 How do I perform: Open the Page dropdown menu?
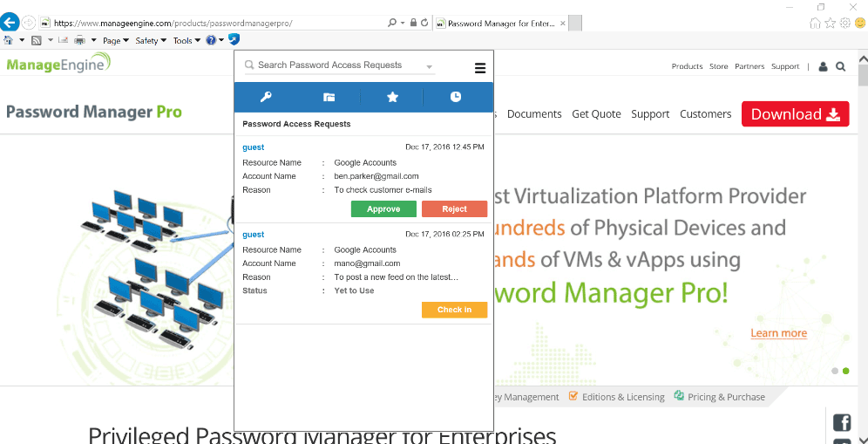[116, 40]
